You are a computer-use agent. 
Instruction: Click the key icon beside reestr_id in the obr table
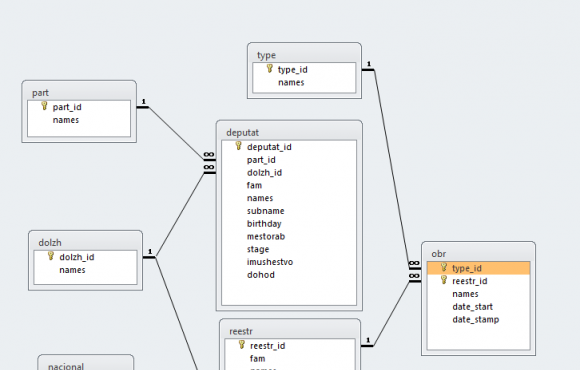pyautogui.click(x=444, y=280)
